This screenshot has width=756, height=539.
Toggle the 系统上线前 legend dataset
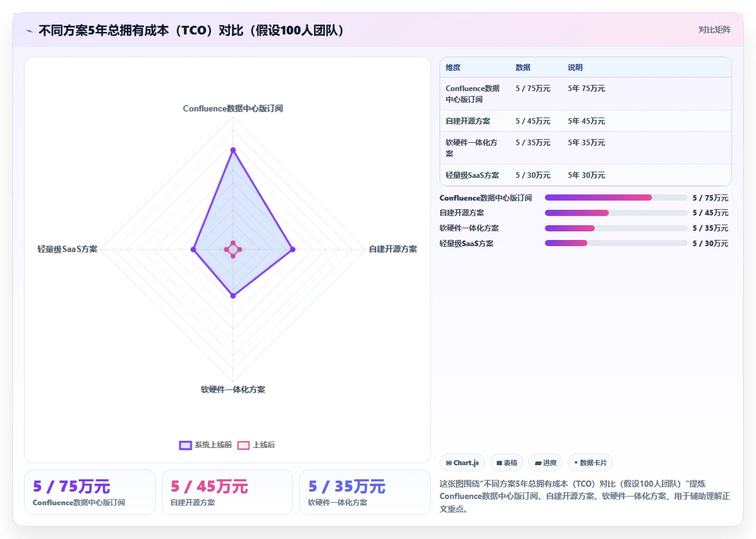[x=205, y=445]
